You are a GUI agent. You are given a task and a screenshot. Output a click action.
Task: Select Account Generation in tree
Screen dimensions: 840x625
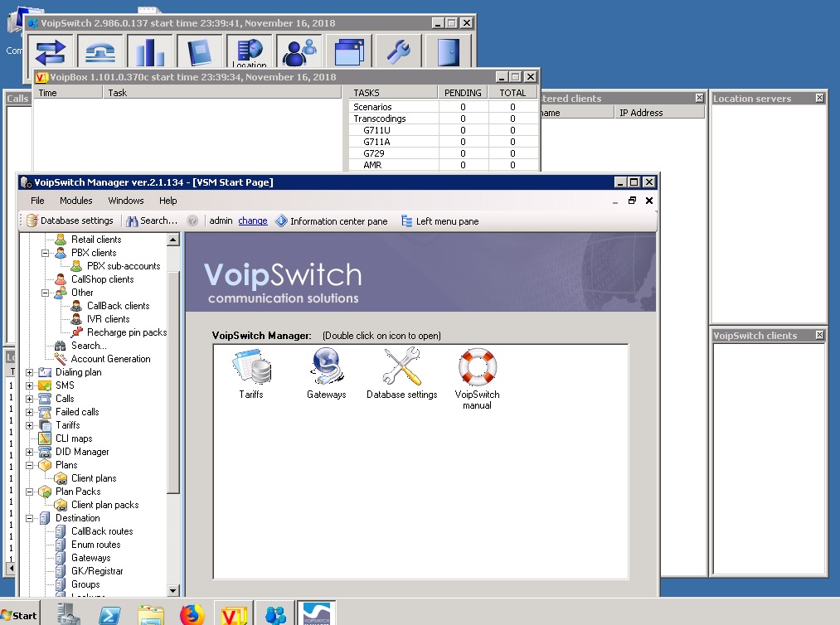pyautogui.click(x=111, y=359)
